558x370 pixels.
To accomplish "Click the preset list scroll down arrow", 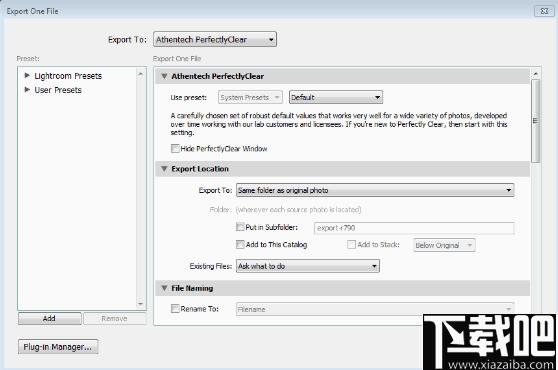I will [x=141, y=304].
